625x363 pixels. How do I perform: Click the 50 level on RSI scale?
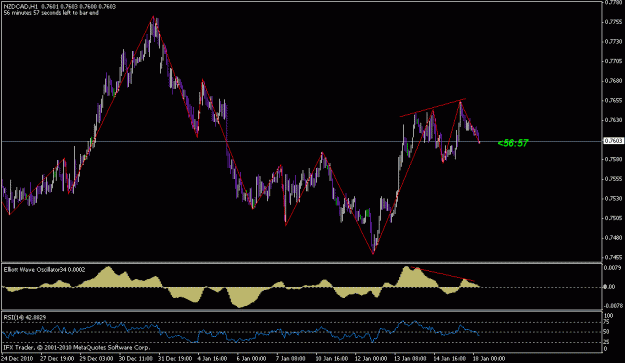click(607, 332)
